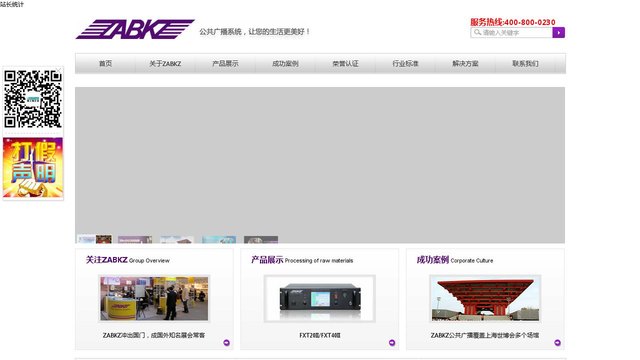Open the 关于ZABKZ menu item
The image size is (640, 360).
pyautogui.click(x=165, y=64)
